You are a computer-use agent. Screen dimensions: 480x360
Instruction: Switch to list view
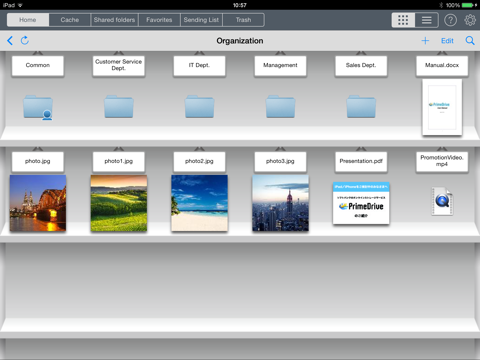[x=426, y=20]
